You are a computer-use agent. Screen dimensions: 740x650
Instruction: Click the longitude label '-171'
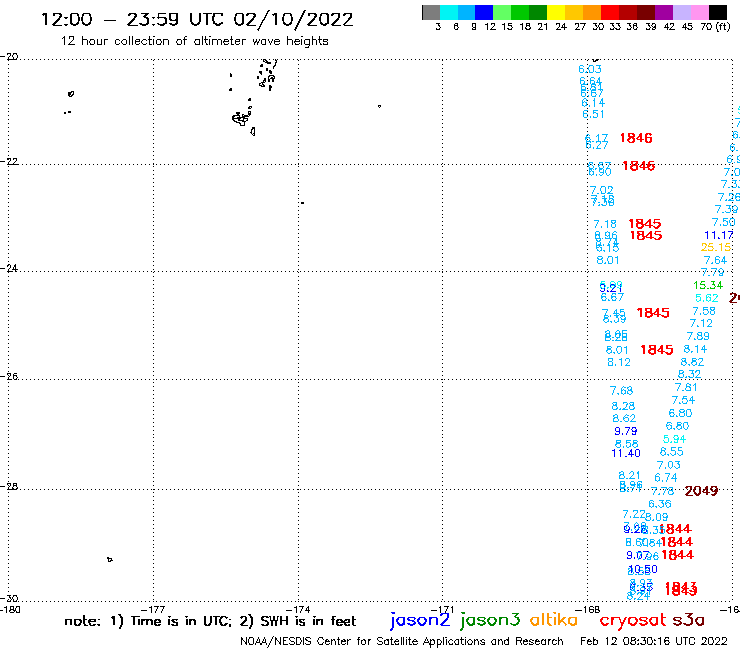tap(443, 609)
